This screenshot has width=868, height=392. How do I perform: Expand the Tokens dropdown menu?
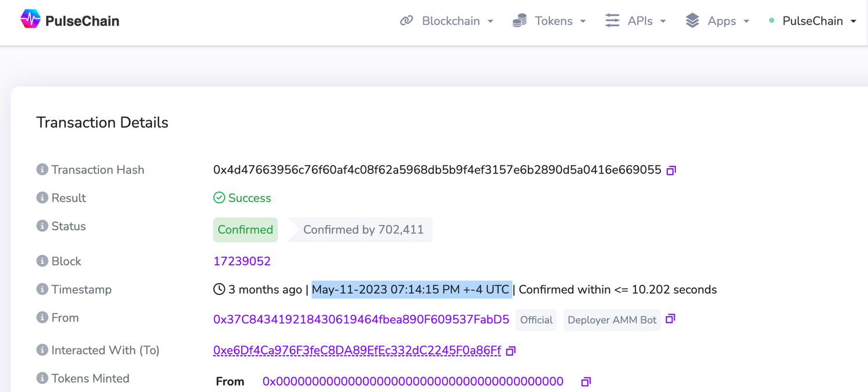[x=550, y=21]
